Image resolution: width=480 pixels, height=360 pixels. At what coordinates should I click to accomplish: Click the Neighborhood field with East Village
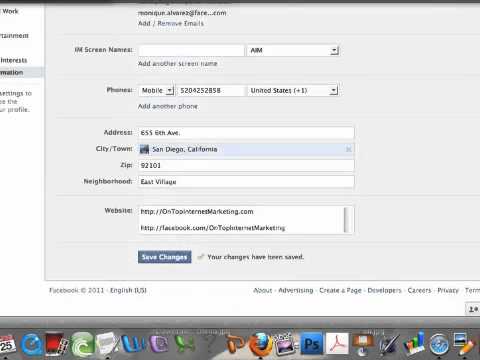click(x=246, y=182)
